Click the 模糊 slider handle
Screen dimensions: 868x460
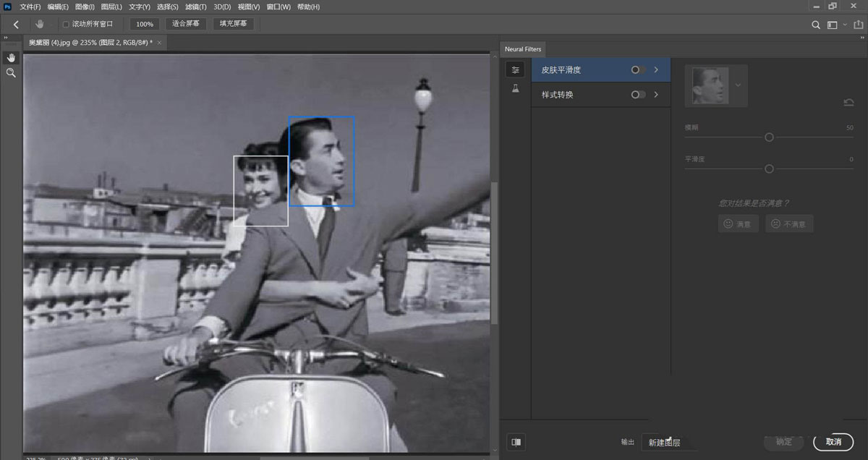pyautogui.click(x=769, y=137)
